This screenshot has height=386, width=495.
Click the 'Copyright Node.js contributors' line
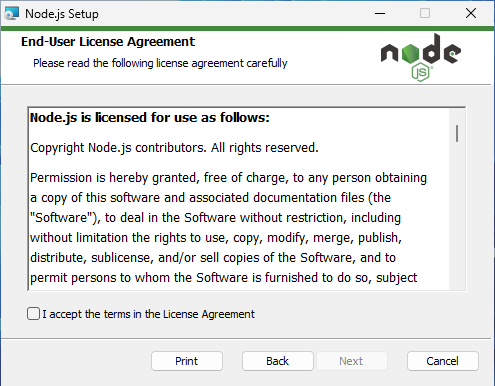[174, 148]
